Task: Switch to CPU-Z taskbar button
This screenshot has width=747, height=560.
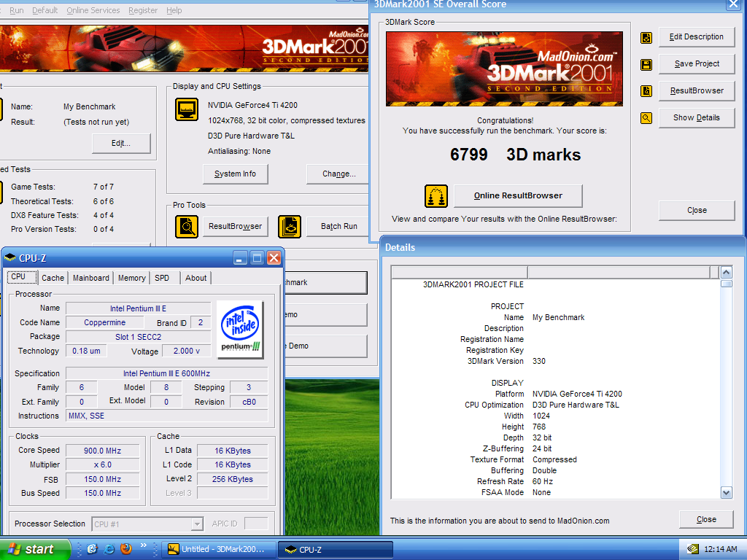Action: pyautogui.click(x=336, y=549)
